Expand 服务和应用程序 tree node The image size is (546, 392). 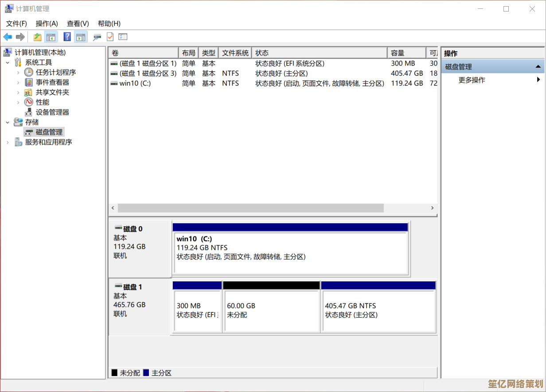pos(8,142)
